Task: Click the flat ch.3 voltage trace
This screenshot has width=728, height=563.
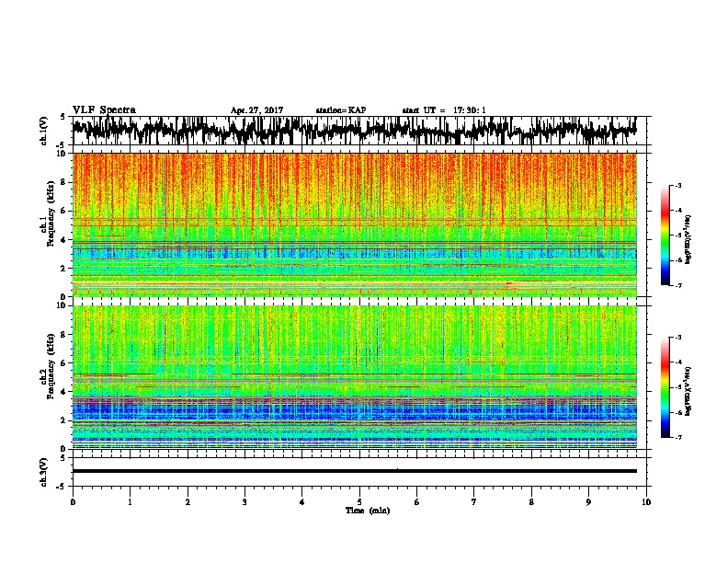Action: (x=355, y=471)
